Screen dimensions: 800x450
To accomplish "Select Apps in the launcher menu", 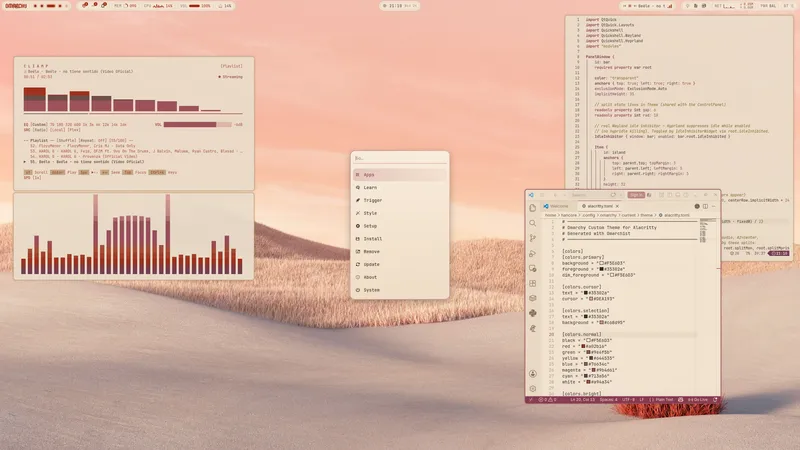I will point(399,174).
